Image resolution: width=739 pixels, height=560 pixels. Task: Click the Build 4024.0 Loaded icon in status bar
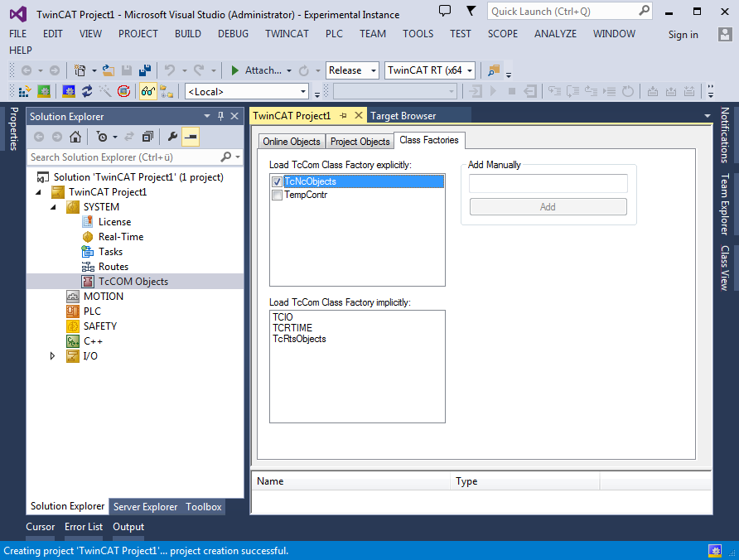714,551
